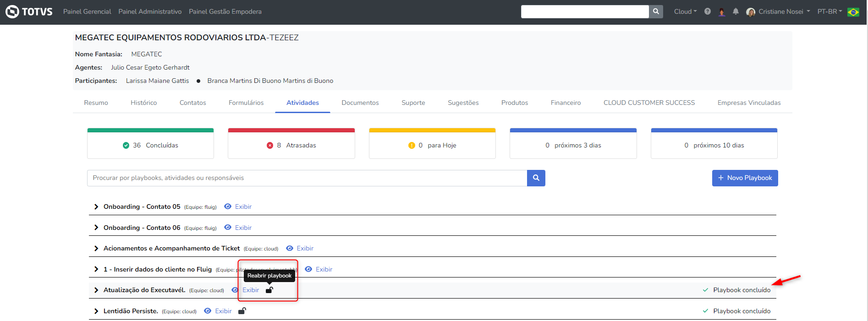Screen dimensions: 868x321
Task: Click Exibir link for Contato 05
Action: point(243,207)
